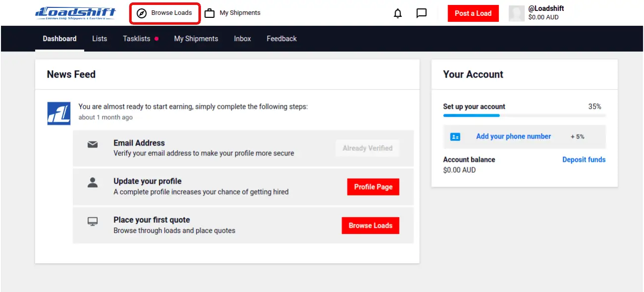Switch to the Lists tab
The image size is (644, 292).
pos(99,39)
